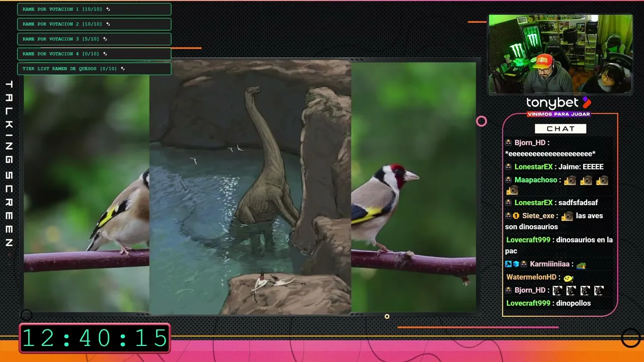The height and width of the screenshot is (362, 644).
Task: Click the blue cube badge beside Karmiiiiniiaa
Action: pos(516,264)
